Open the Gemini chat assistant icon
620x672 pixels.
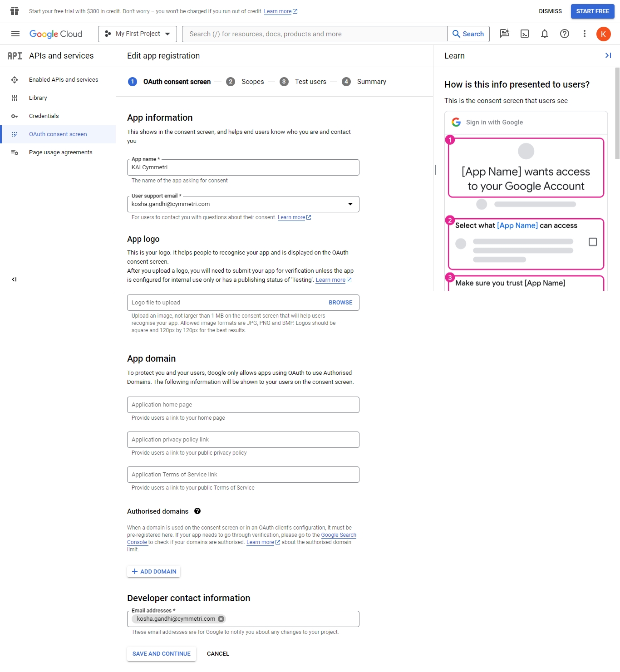point(505,34)
